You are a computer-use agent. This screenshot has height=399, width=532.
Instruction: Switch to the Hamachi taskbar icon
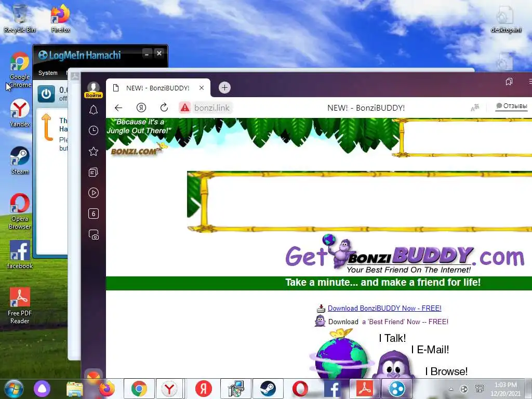pyautogui.click(x=396, y=389)
